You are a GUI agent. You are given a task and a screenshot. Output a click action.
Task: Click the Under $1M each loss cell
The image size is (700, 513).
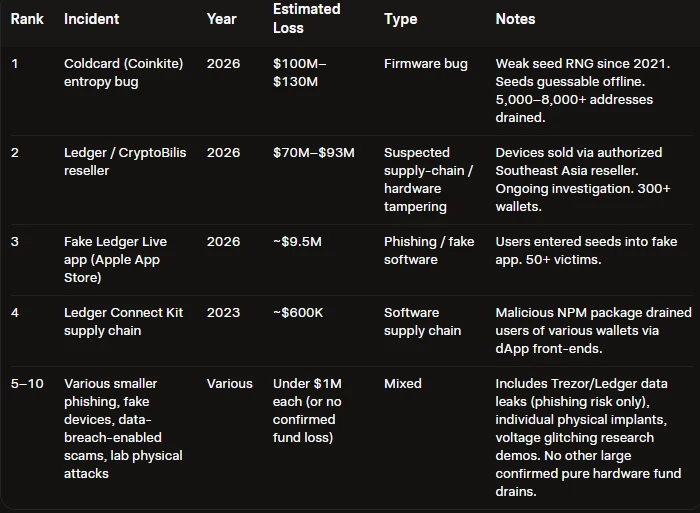click(x=307, y=410)
